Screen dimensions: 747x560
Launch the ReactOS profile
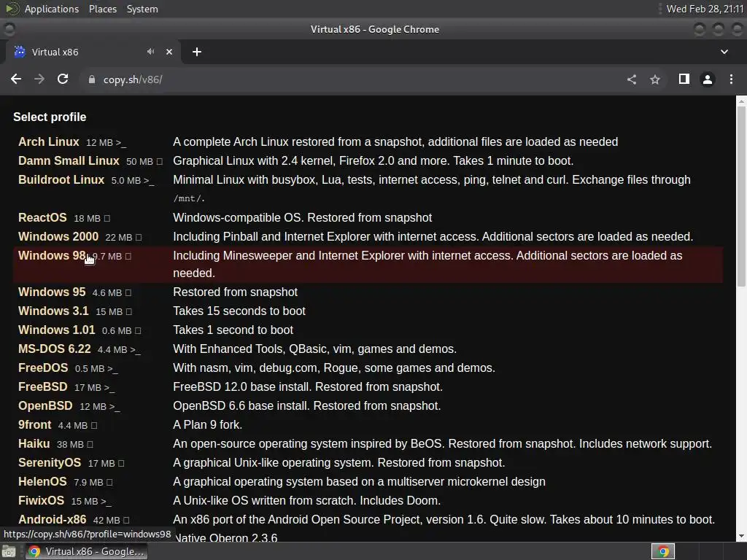[42, 217]
